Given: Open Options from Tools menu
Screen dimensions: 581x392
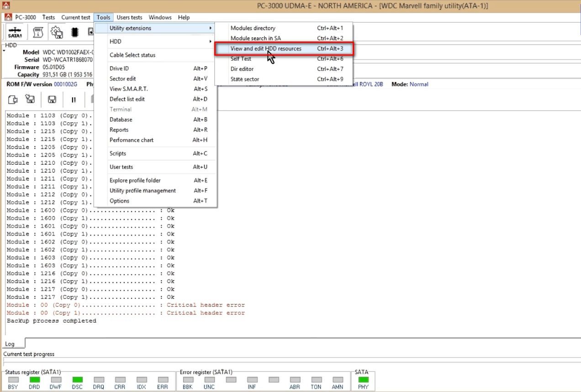Looking at the screenshot, I should (155, 201).
